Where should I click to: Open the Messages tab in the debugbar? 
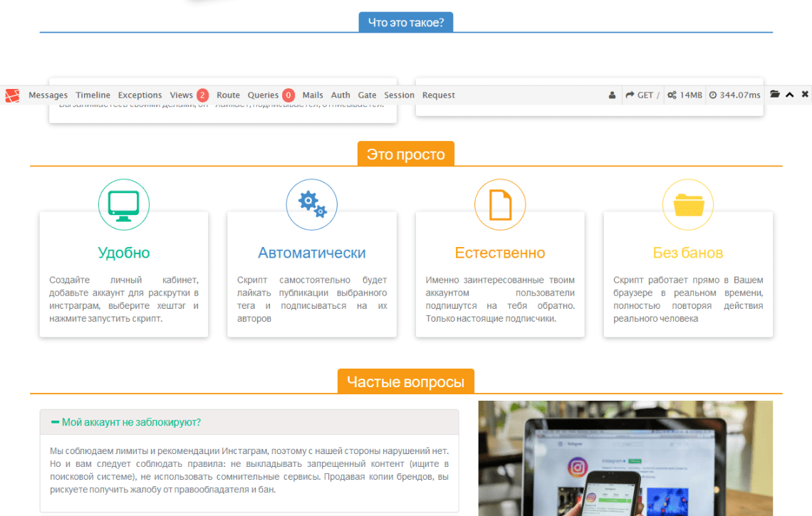48,95
